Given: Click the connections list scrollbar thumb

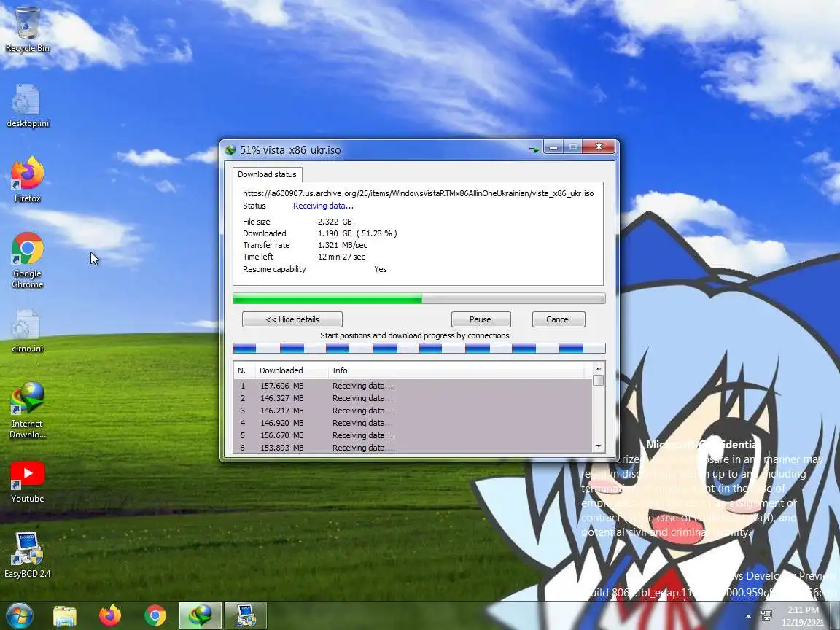Looking at the screenshot, I should [x=599, y=381].
